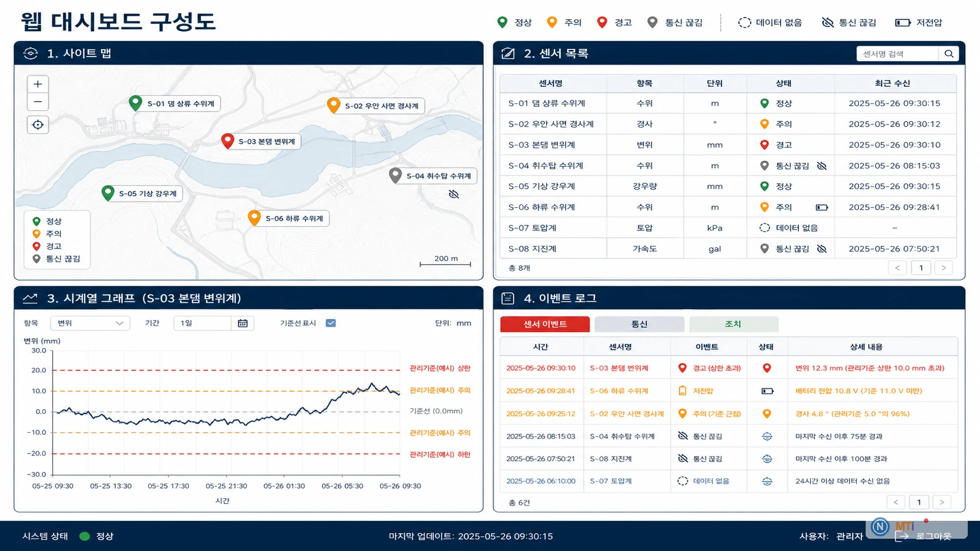This screenshot has width=980, height=551.
Task: Select S-06 orange downstream gauge pin
Action: click(x=254, y=218)
